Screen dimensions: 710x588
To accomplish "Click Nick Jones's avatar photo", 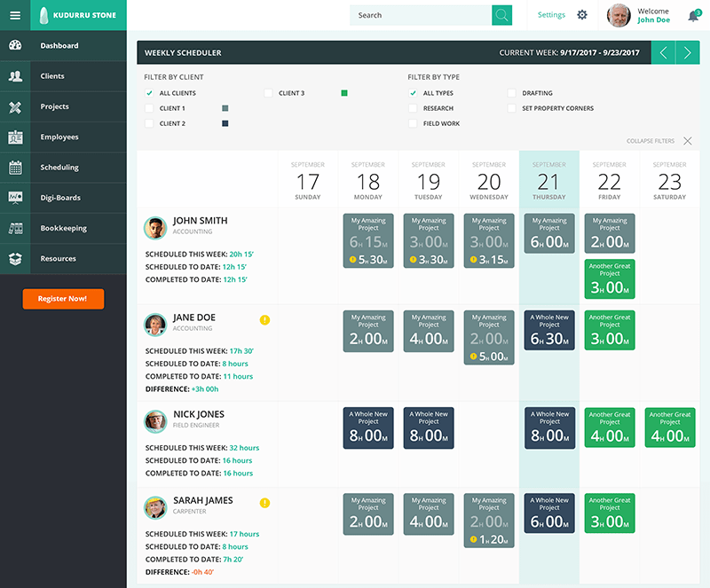I will click(x=155, y=421).
